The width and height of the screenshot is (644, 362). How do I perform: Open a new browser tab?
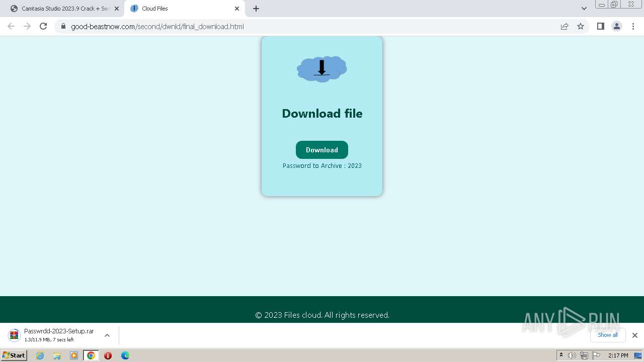point(256,9)
